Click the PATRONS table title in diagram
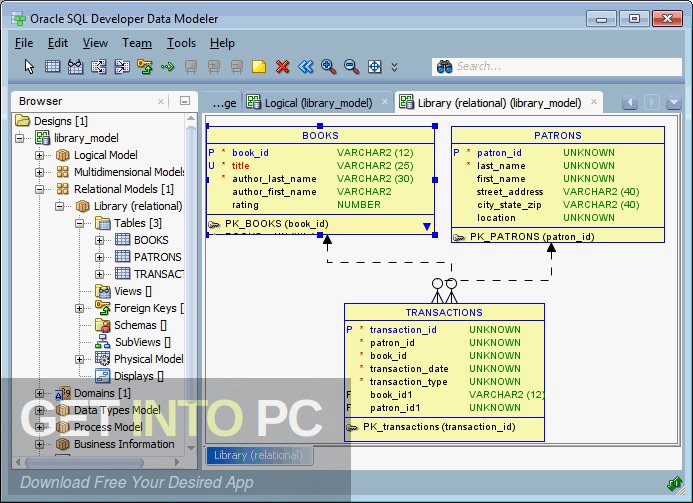 click(558, 135)
